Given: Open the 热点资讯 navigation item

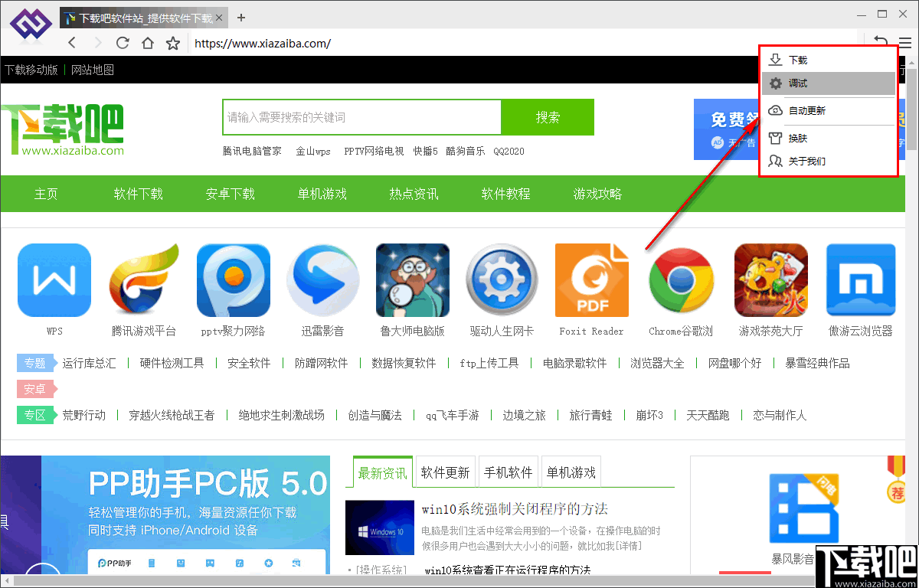Looking at the screenshot, I should coord(414,194).
